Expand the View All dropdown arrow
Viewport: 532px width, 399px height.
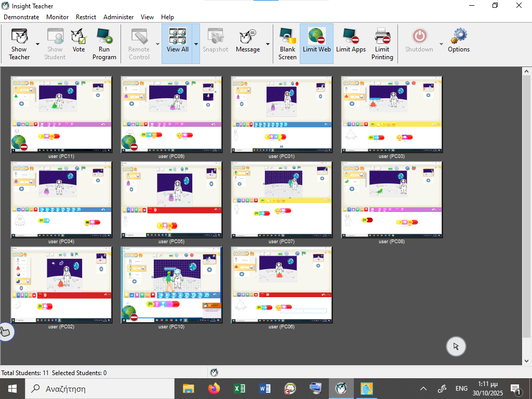(196, 44)
